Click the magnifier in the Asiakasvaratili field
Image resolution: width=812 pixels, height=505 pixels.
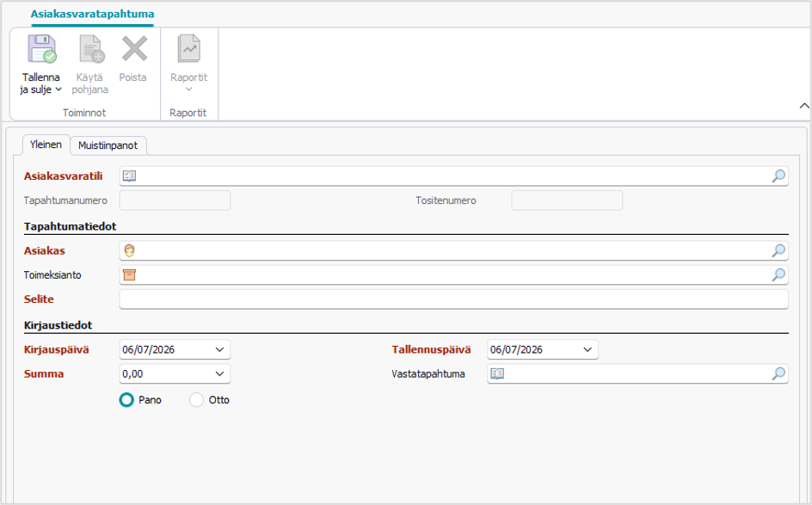click(778, 176)
